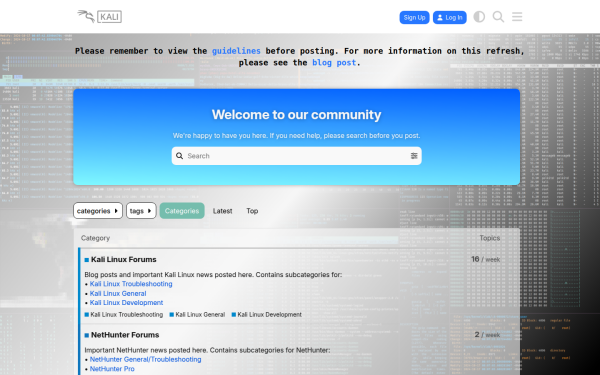Viewport: 600px width, 375px height.
Task: Open the hamburger menu icon
Action: click(517, 17)
